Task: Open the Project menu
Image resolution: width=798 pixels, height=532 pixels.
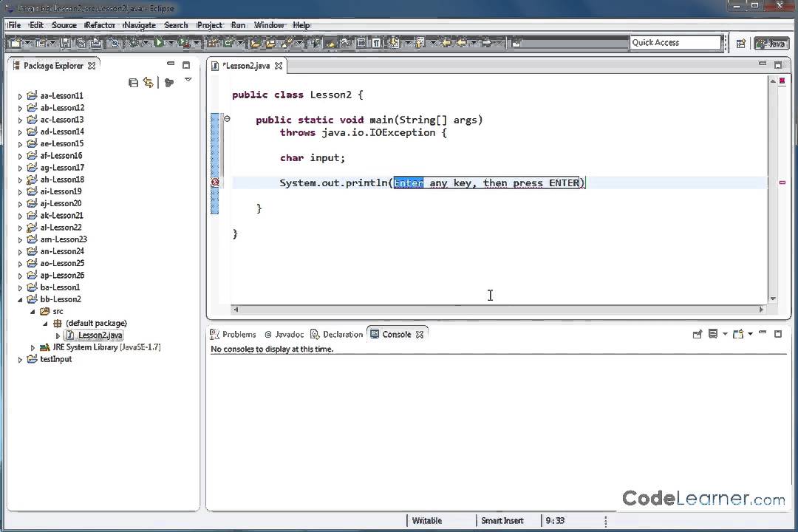Action: [210, 25]
